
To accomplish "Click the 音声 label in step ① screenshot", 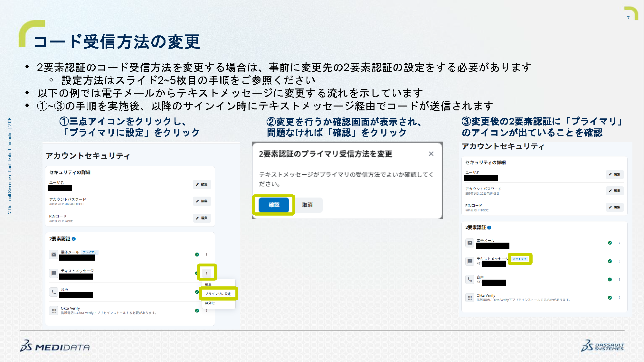I will click(x=64, y=290).
